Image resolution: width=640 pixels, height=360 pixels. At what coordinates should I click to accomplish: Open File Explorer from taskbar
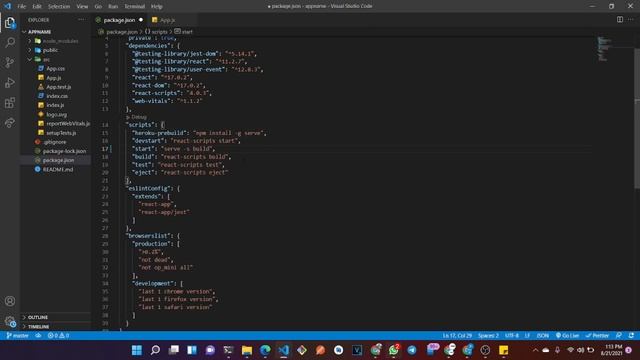pyautogui.click(x=247, y=350)
